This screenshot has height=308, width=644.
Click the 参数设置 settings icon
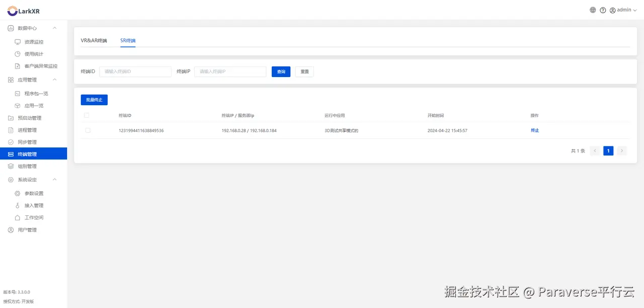tap(18, 194)
